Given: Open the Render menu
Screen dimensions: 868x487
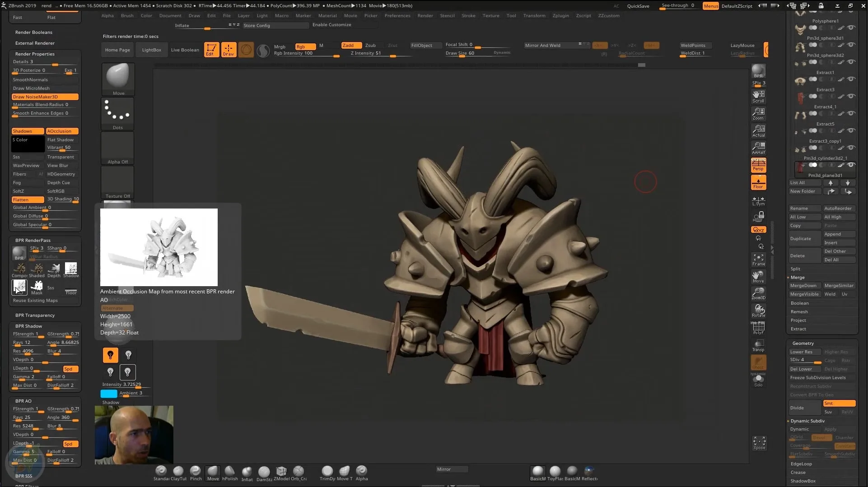Looking at the screenshot, I should tap(425, 15).
